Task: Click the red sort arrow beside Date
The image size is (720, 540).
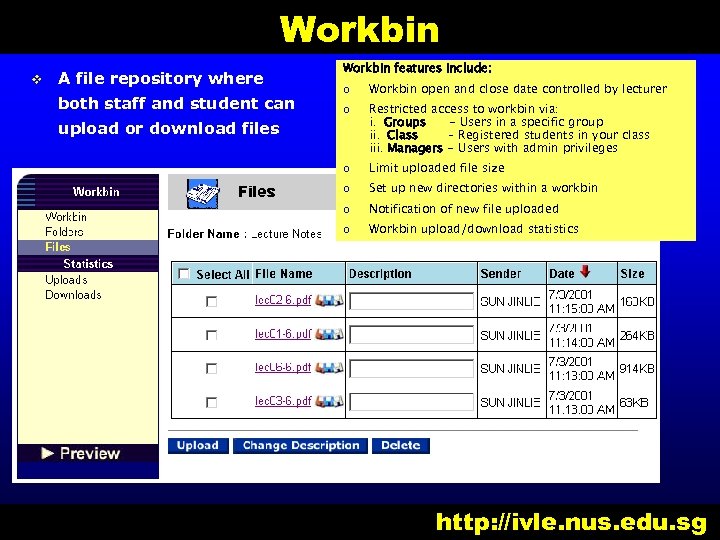Action: coord(585,271)
